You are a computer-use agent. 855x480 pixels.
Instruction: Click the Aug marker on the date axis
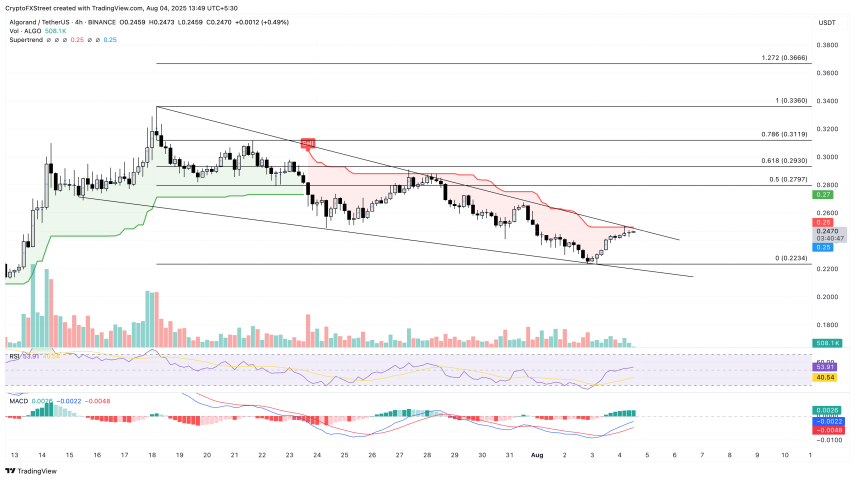(536, 454)
